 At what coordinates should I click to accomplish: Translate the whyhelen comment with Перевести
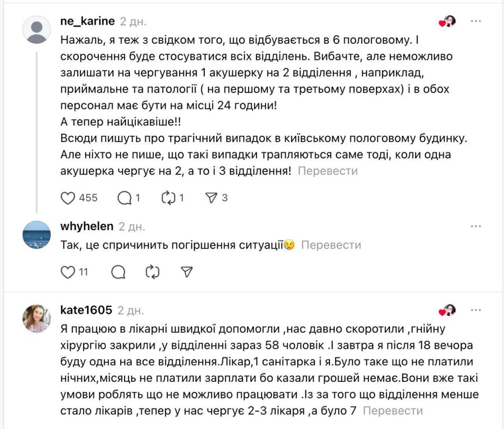coord(331,245)
